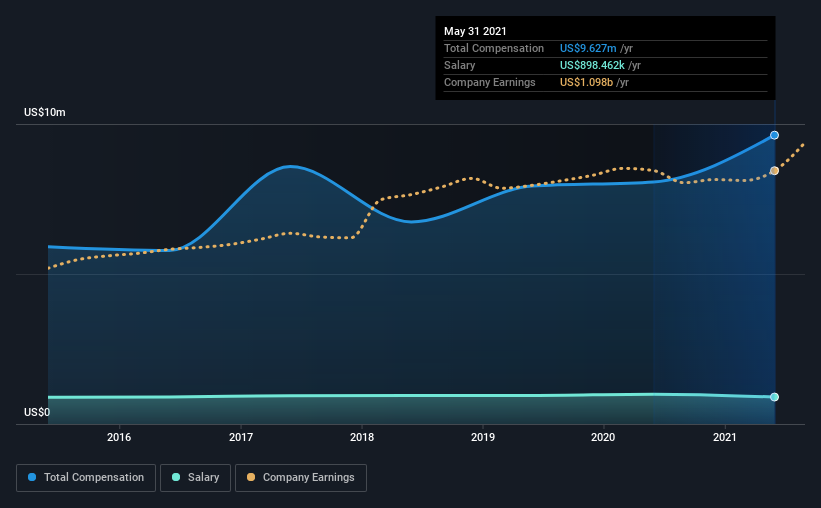Click the 2020 axis label
The height and width of the screenshot is (508, 821).
[603, 437]
